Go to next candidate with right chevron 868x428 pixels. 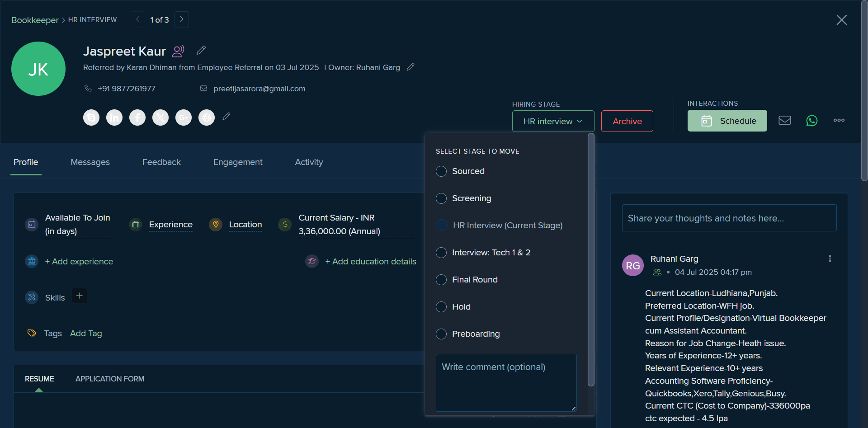tap(181, 19)
